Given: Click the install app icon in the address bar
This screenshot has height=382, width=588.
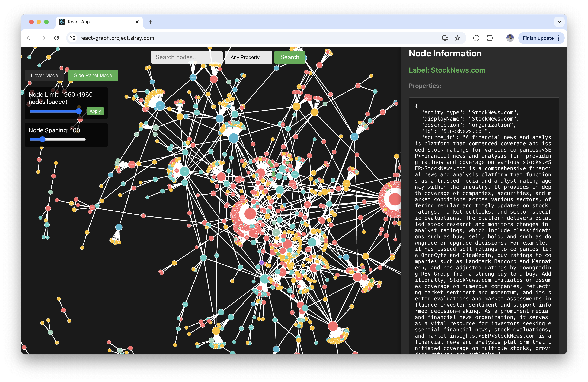Looking at the screenshot, I should (x=446, y=38).
